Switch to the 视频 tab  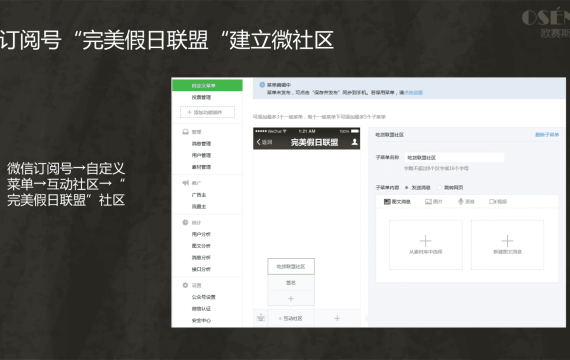(498, 201)
